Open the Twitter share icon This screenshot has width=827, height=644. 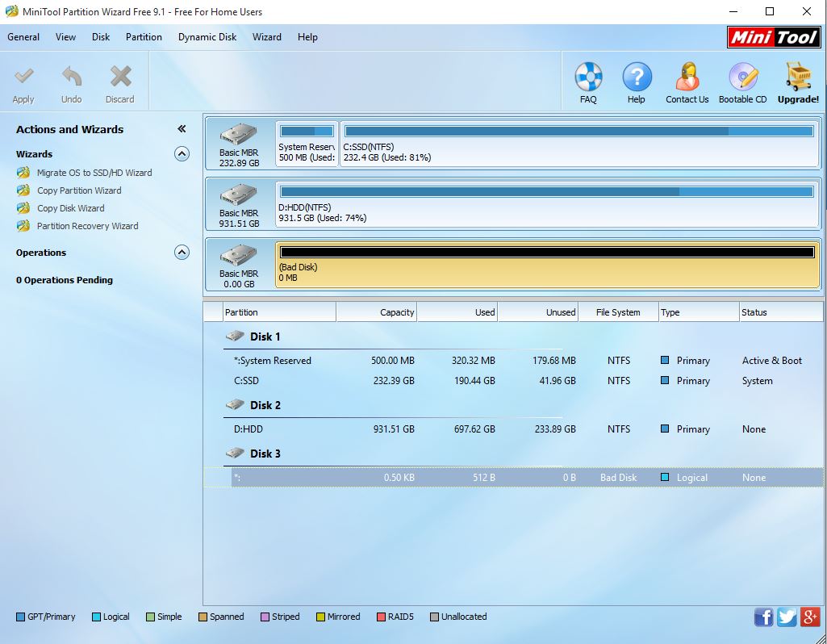(x=787, y=617)
